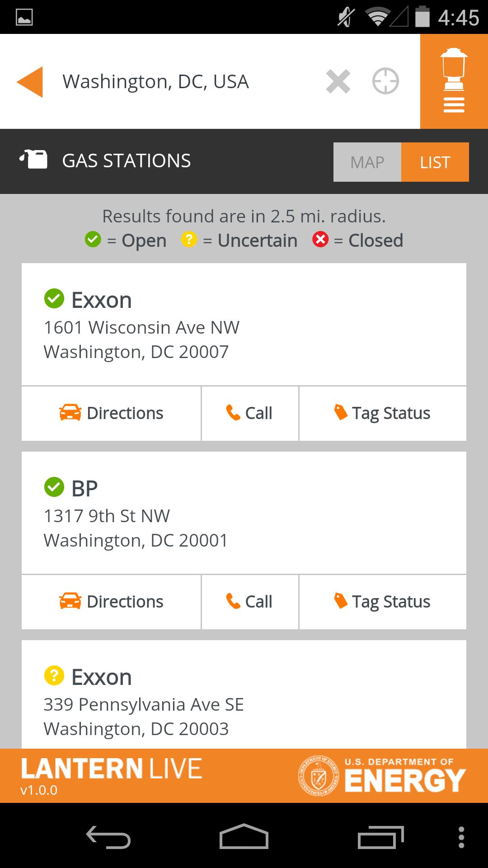Tag status for BP station

tap(382, 602)
